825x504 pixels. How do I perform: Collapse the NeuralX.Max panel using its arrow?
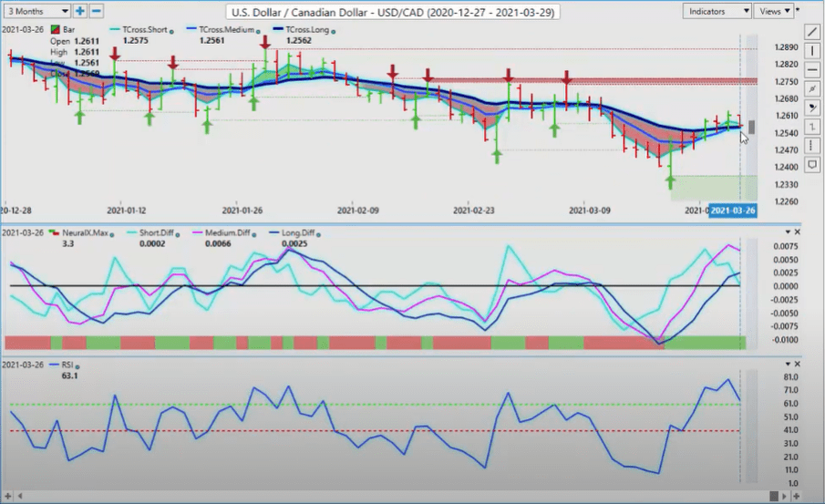(x=786, y=233)
